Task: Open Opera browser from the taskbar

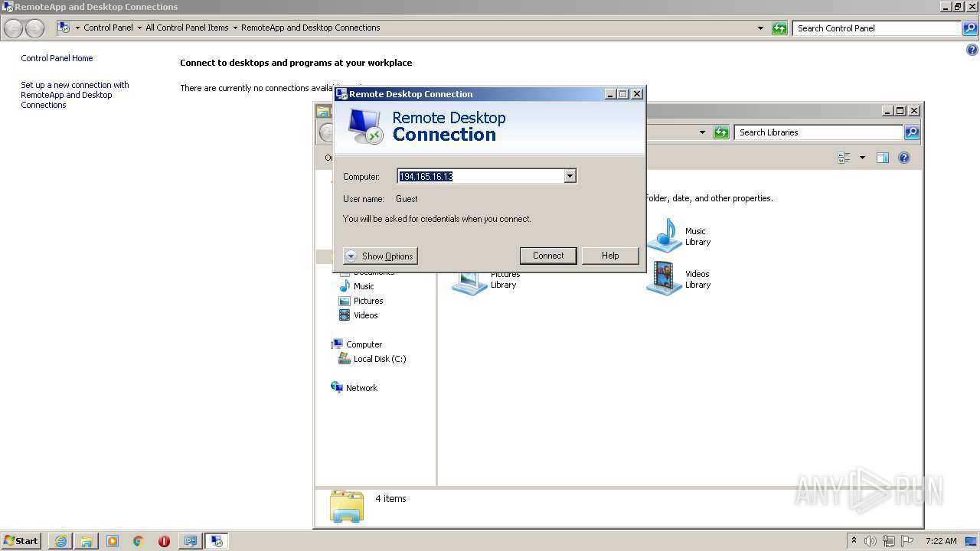Action: (x=164, y=541)
